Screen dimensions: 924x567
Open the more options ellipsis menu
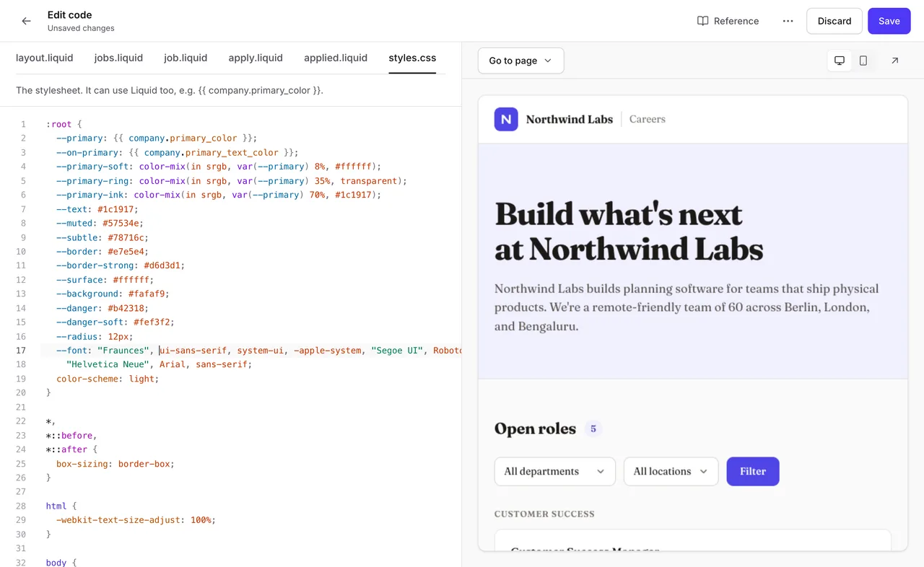pos(788,21)
